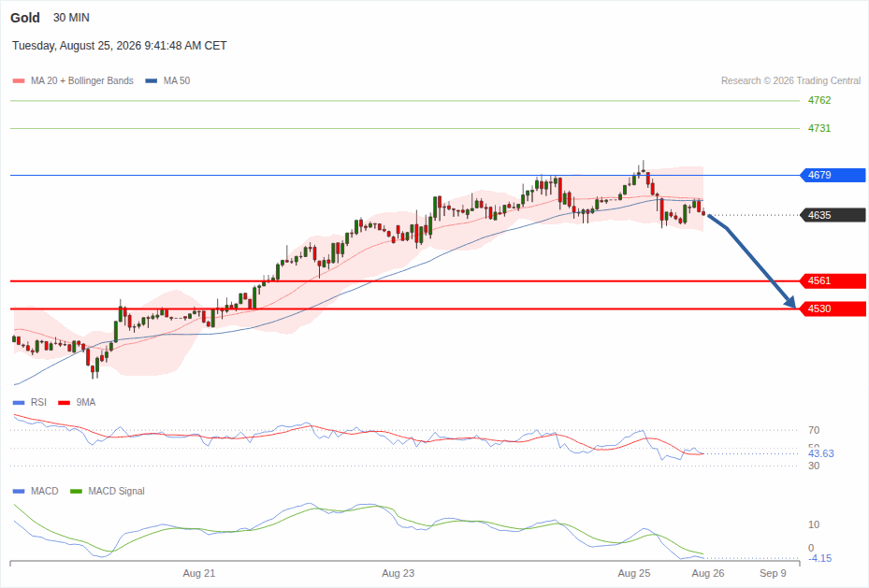
Task: Click the Aug 21 date axis label
Action: point(199,573)
